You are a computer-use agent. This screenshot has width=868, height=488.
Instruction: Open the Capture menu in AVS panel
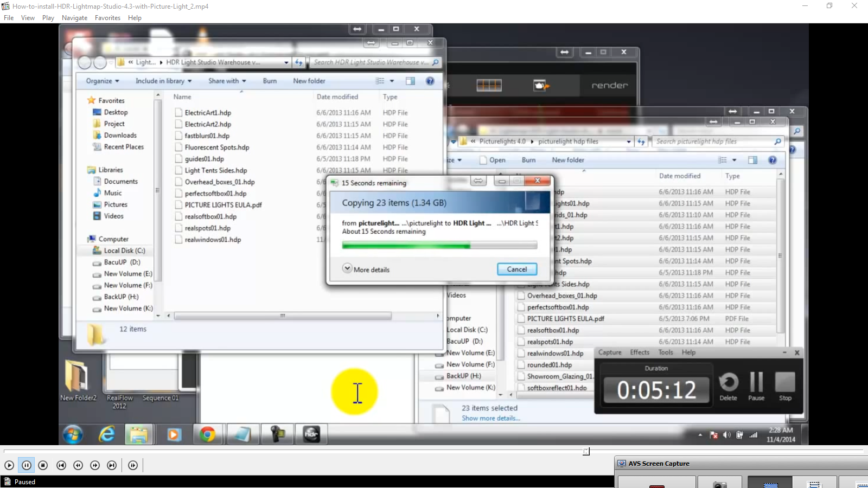pyautogui.click(x=610, y=352)
